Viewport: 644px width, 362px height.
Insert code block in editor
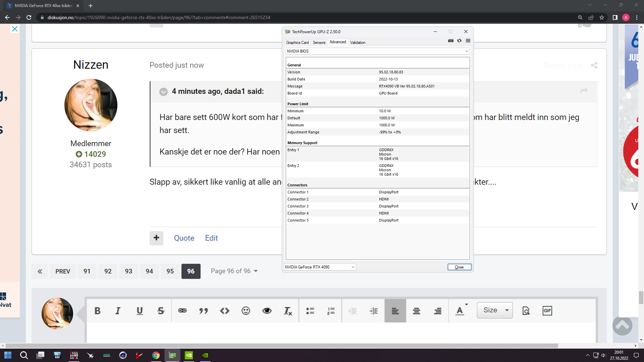pos(225,311)
